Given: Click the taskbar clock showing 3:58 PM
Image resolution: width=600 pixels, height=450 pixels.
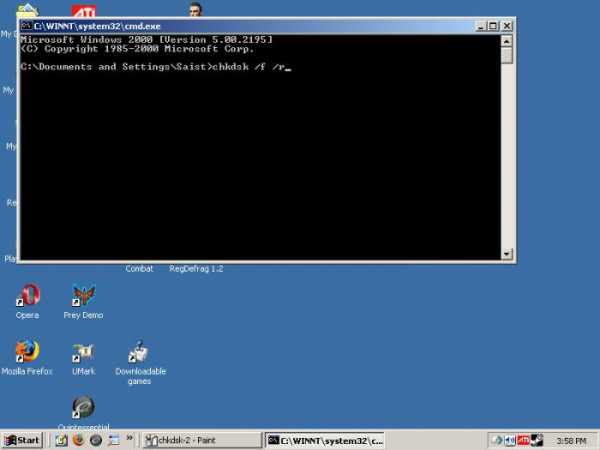Looking at the screenshot, I should (x=571, y=441).
